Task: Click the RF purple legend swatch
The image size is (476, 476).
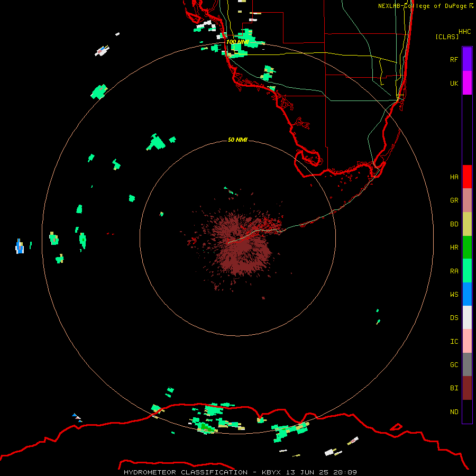Action: 467,59
